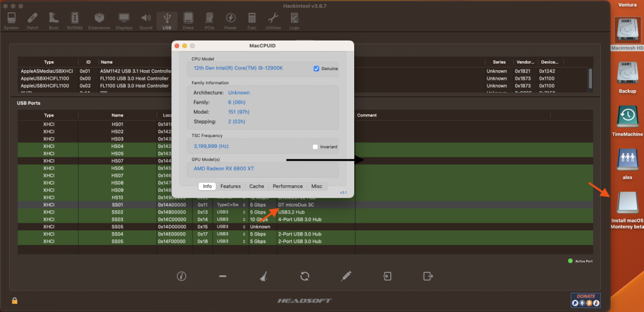Click Name column header in USB Ports table
644x312 pixels.
click(x=117, y=115)
